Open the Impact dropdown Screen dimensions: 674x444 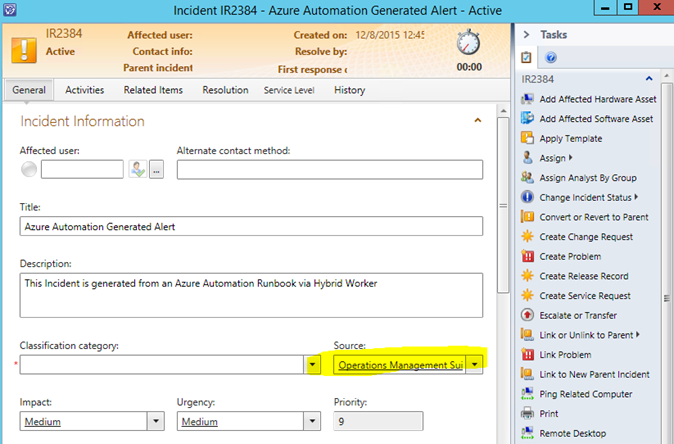tap(155, 422)
